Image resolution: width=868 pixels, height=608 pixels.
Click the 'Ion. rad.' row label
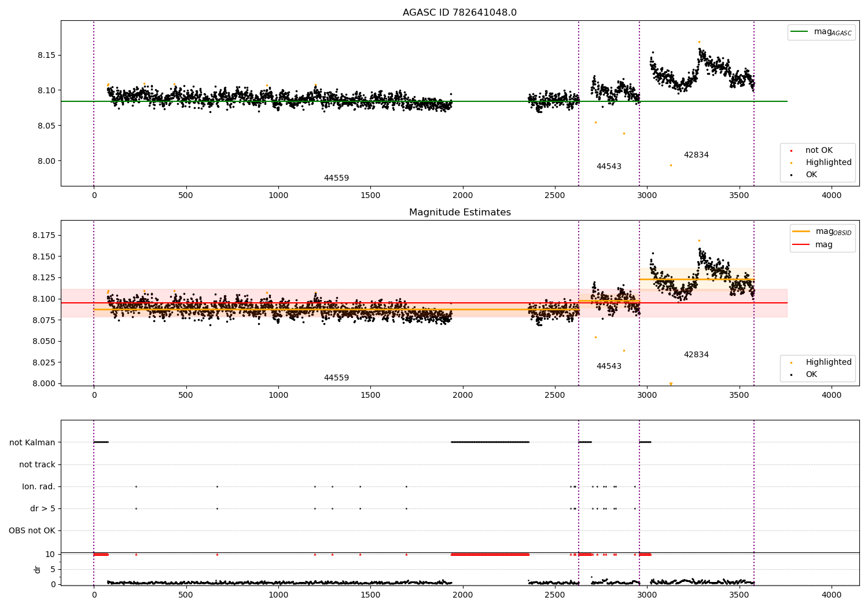pos(39,487)
